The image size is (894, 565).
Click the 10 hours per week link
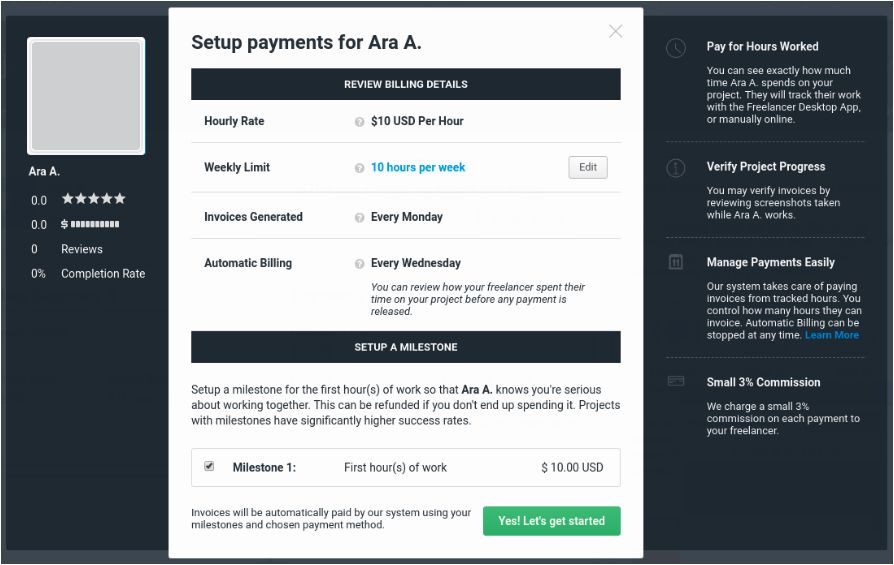(x=418, y=168)
